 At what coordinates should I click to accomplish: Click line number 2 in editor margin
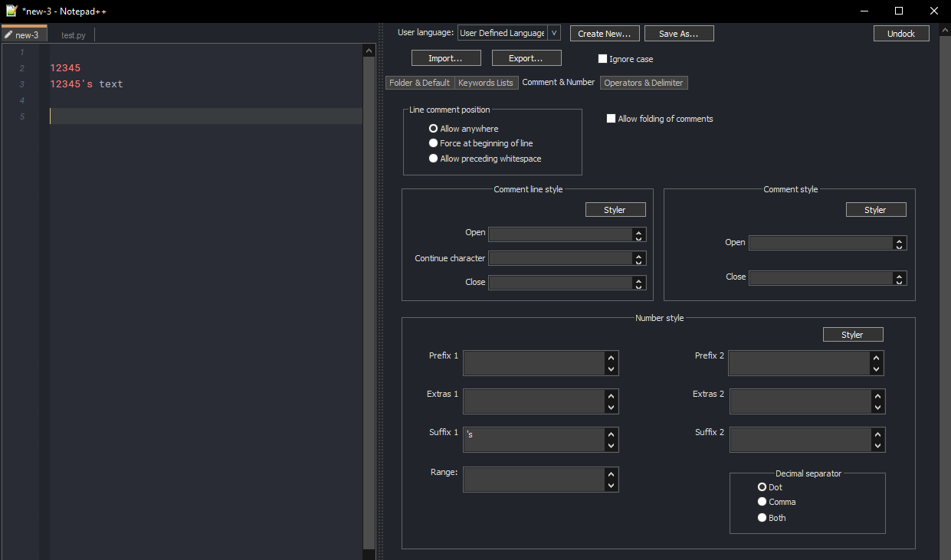22,68
